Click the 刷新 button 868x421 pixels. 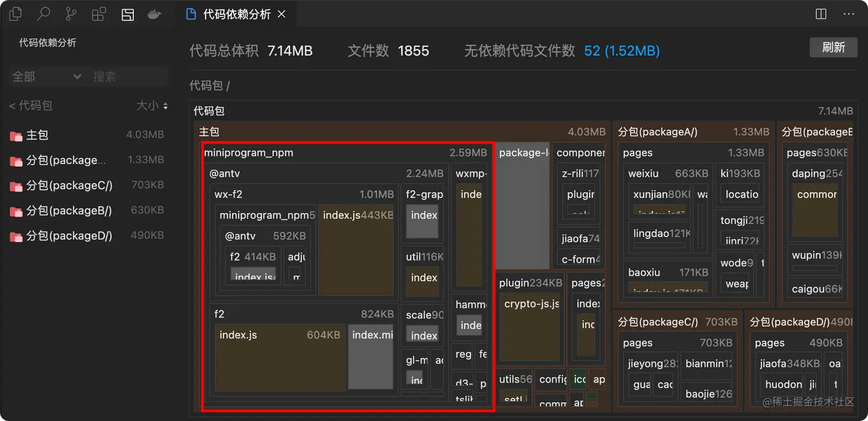833,47
